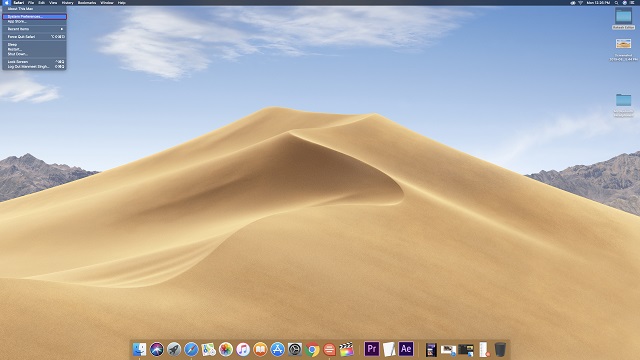Open System Preferences gear in Dock
Image resolution: width=640 pixels, height=360 pixels.
295,349
